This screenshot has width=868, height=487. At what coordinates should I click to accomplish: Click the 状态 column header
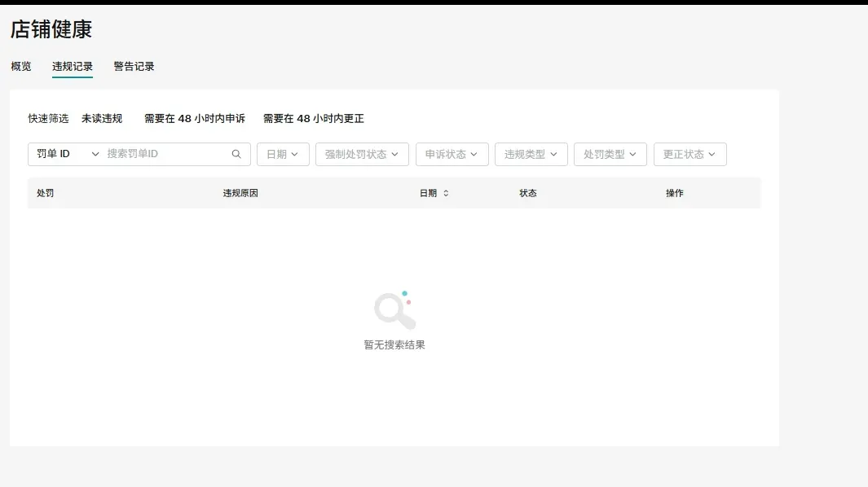527,193
